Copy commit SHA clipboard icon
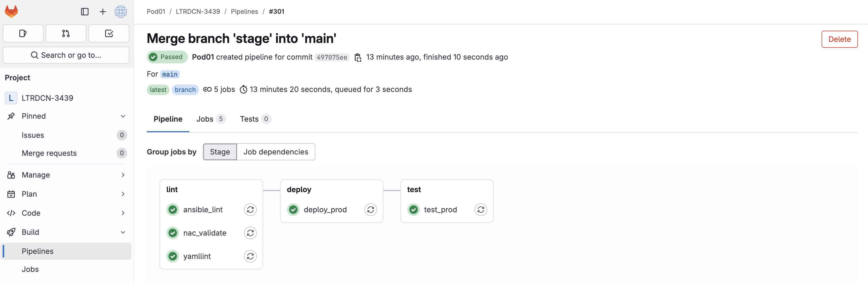Viewport: 868px width, 283px height. [x=358, y=58]
